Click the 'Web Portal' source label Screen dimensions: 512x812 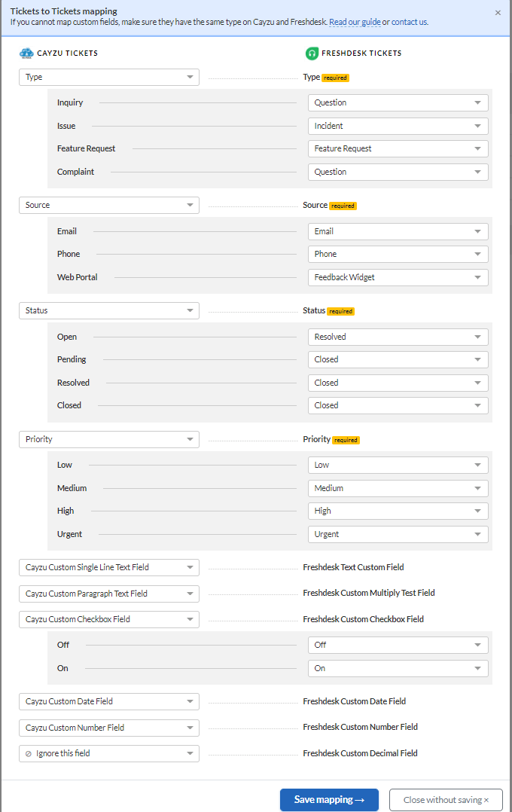point(77,277)
